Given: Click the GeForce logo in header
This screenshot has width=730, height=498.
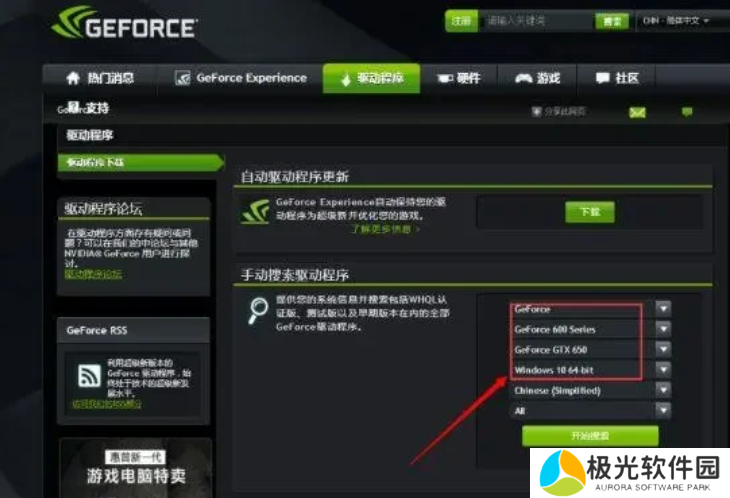Looking at the screenshot, I should [124, 23].
